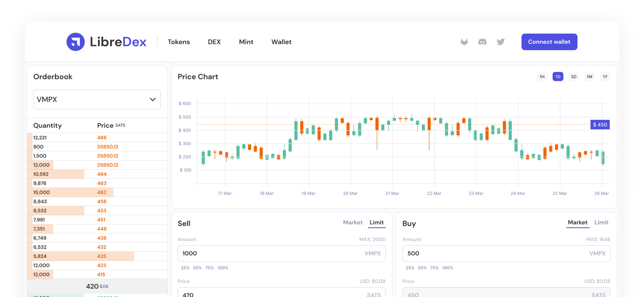The image size is (644, 297).
Task: Click the $ 450 price marker on chart
Action: (x=600, y=125)
